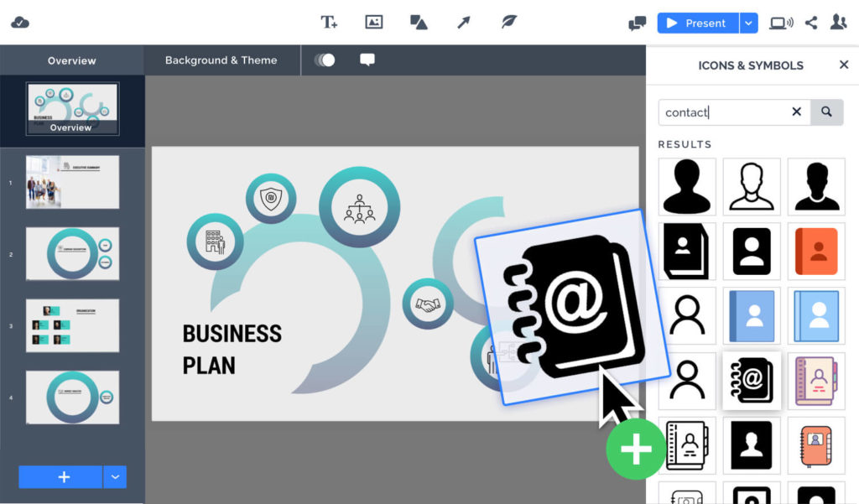Select the shapes tool in the toolbar
Viewport: 859px width, 504px height.
418,23
